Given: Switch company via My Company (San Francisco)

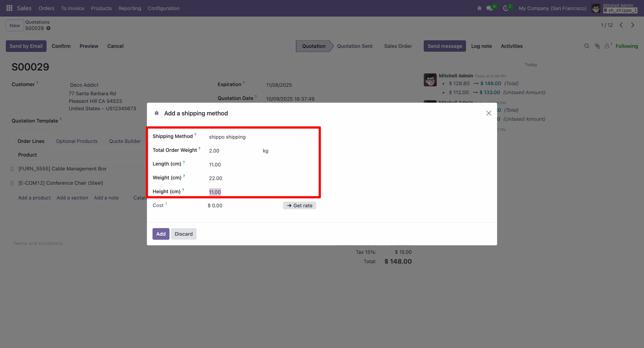Looking at the screenshot, I should pyautogui.click(x=552, y=8).
